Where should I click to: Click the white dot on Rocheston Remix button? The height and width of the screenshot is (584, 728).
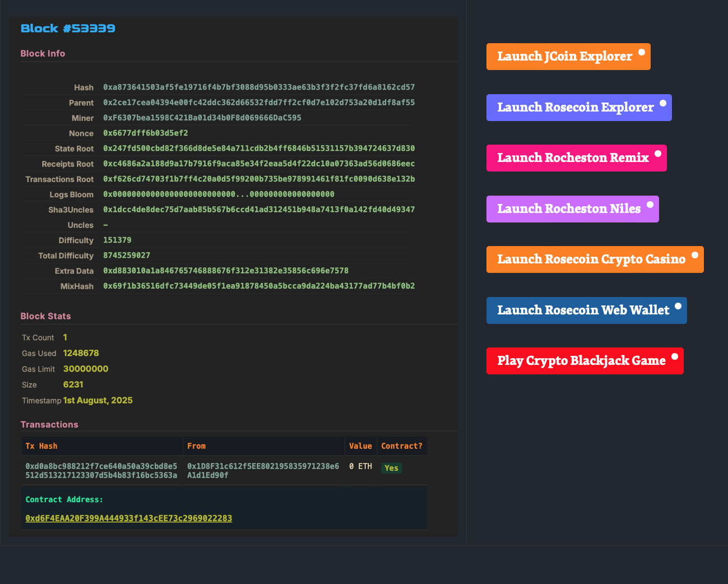click(658, 154)
